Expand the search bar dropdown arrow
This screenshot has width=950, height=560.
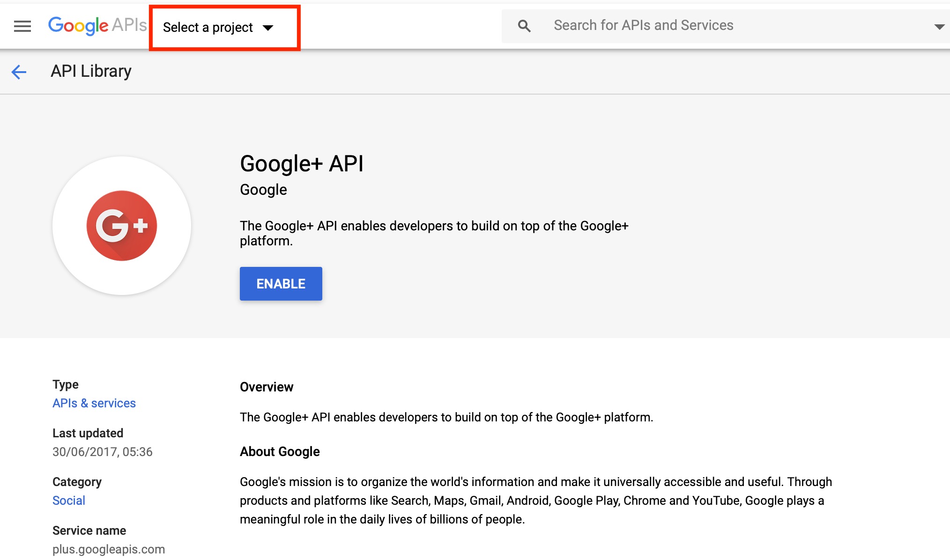(x=939, y=27)
